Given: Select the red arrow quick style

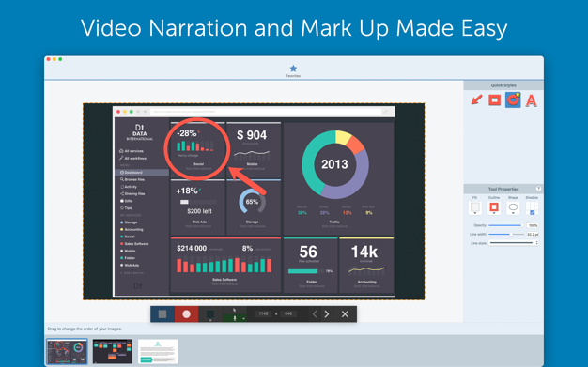Looking at the screenshot, I should (x=476, y=100).
